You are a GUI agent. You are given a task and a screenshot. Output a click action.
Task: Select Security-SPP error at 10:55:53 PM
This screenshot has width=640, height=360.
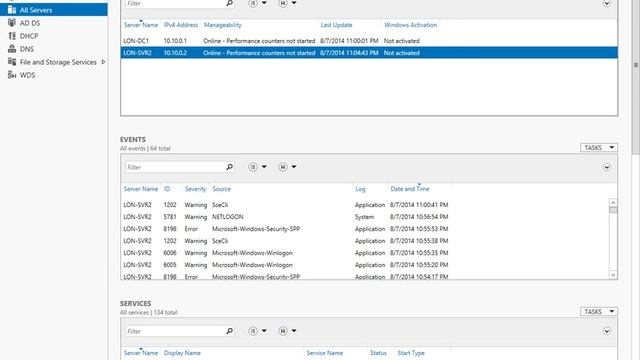point(364,229)
